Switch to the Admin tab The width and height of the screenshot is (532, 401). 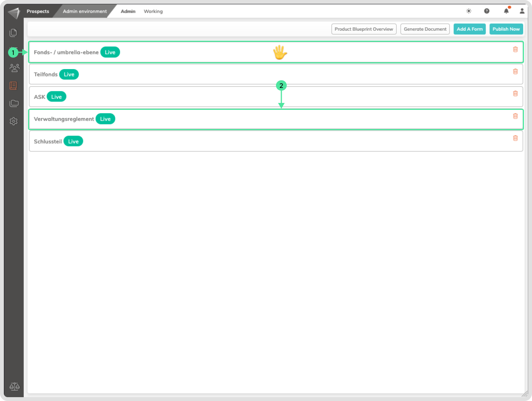[x=128, y=12]
